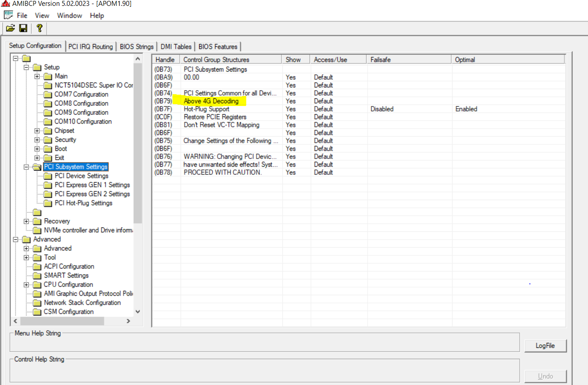This screenshot has height=385, width=588.
Task: Expand the Recovery tree node
Action: coord(26,221)
